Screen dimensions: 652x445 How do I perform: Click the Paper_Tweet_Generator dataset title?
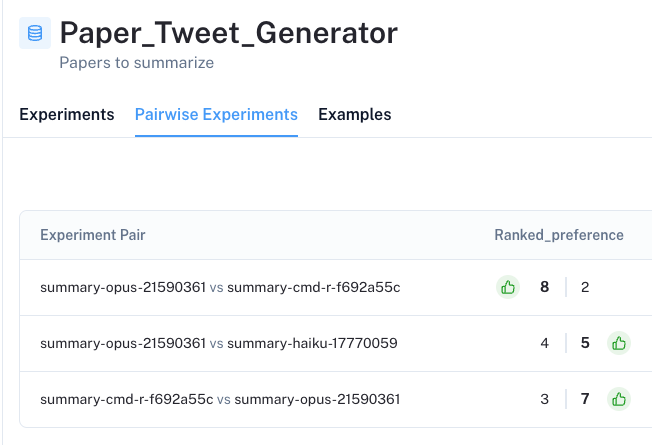coord(229,33)
